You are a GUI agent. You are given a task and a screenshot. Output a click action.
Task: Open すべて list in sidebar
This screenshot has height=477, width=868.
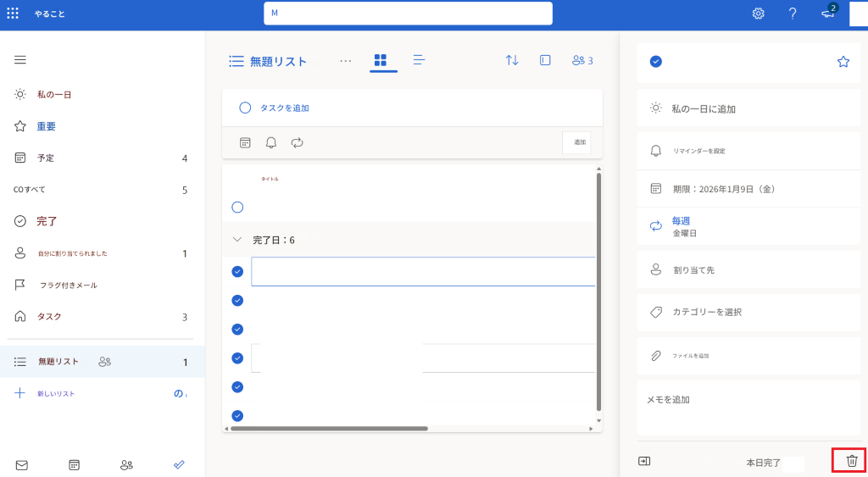click(103, 190)
